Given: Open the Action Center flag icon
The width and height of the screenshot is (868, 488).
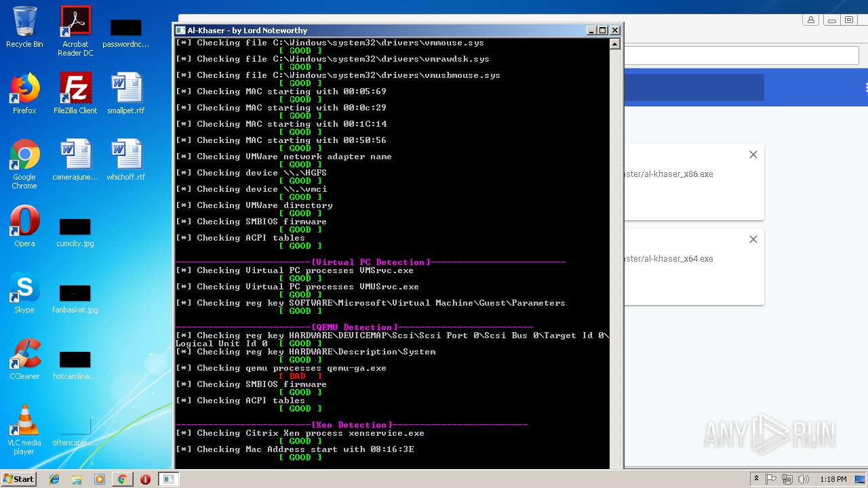Looking at the screenshot, I should point(771,479).
